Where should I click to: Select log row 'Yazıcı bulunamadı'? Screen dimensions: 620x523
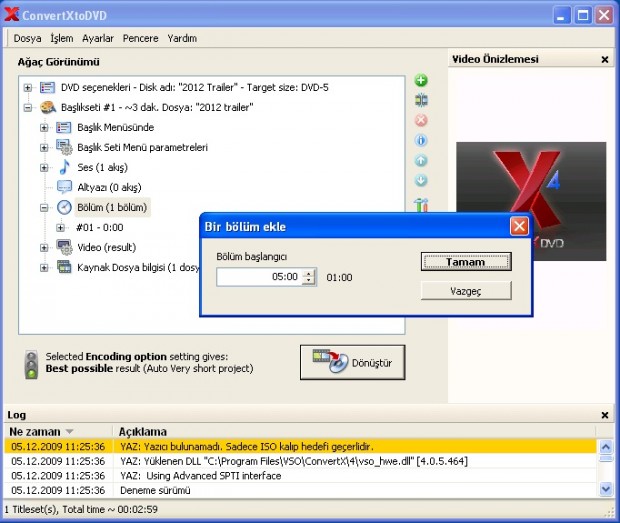pyautogui.click(x=300, y=447)
